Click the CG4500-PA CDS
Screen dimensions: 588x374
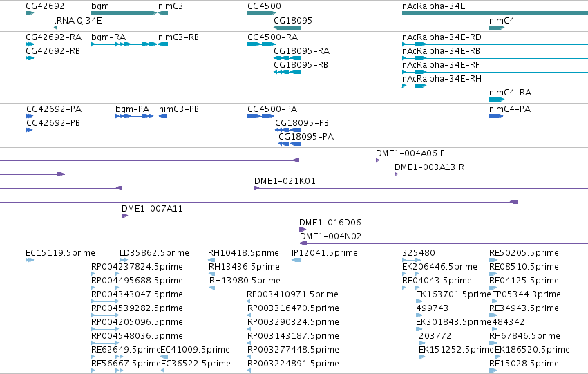(260, 116)
